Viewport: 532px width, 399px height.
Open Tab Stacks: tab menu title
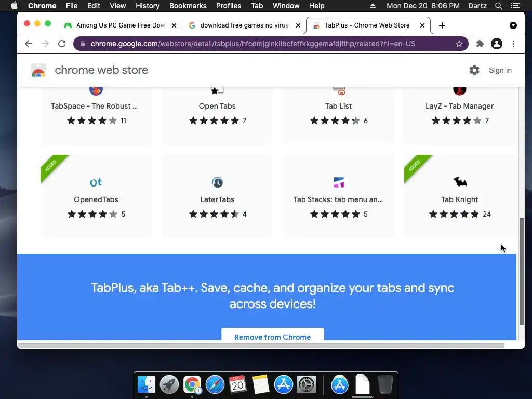[x=338, y=199]
